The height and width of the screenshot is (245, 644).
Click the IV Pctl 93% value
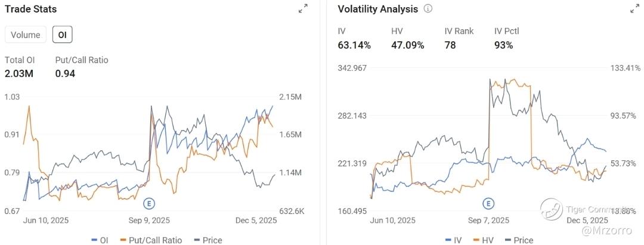(504, 45)
